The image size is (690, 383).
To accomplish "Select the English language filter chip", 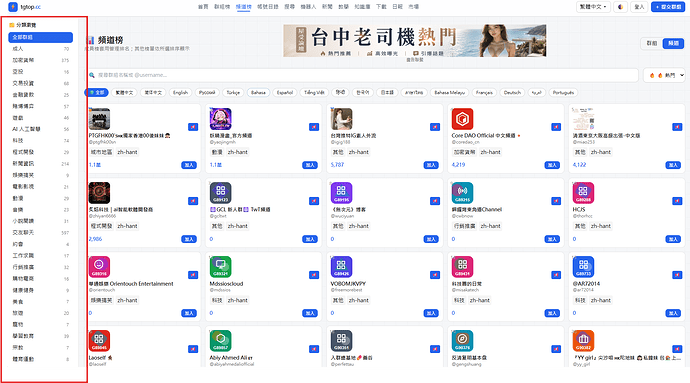I will tap(180, 92).
